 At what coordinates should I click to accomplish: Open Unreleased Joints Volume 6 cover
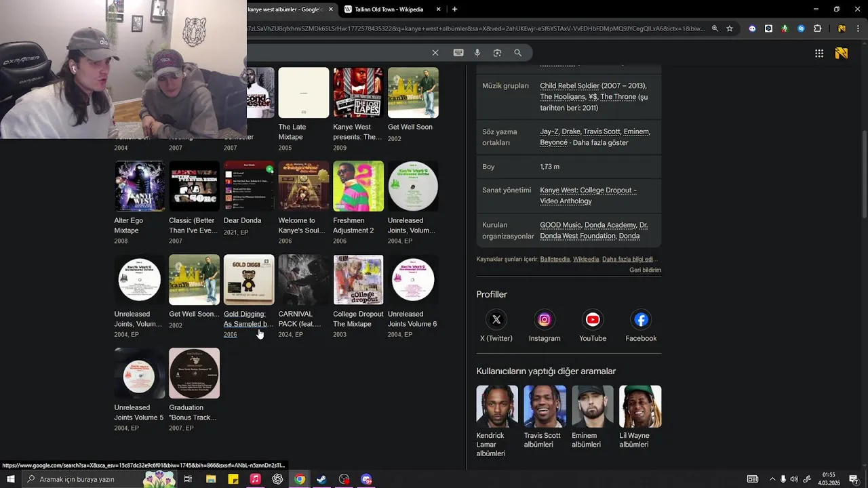coord(413,280)
